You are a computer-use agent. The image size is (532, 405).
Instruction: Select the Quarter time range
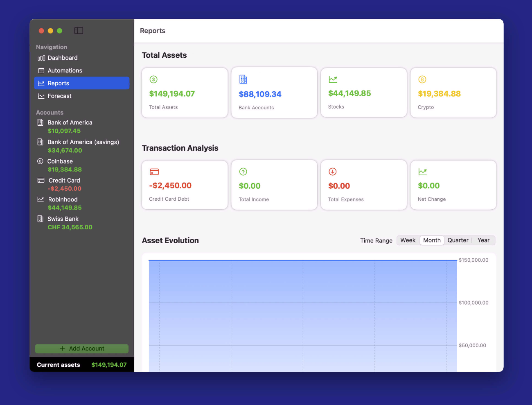(458, 240)
